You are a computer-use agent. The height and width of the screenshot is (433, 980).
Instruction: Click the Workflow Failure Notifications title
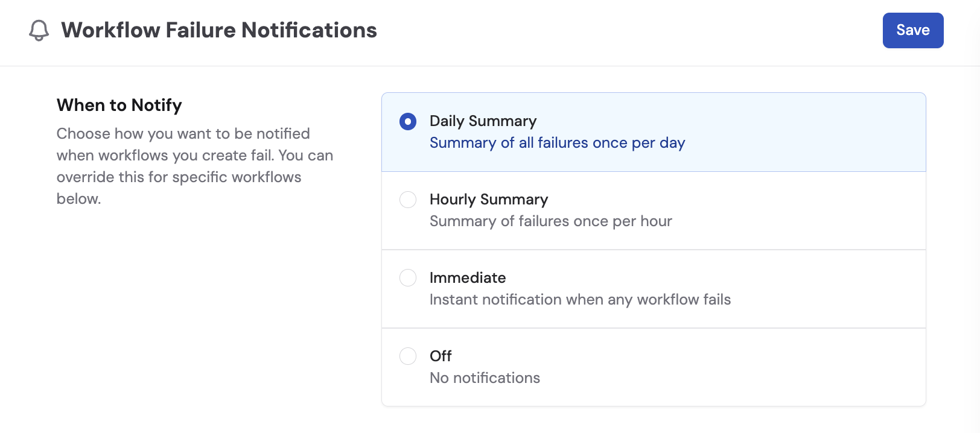click(218, 30)
